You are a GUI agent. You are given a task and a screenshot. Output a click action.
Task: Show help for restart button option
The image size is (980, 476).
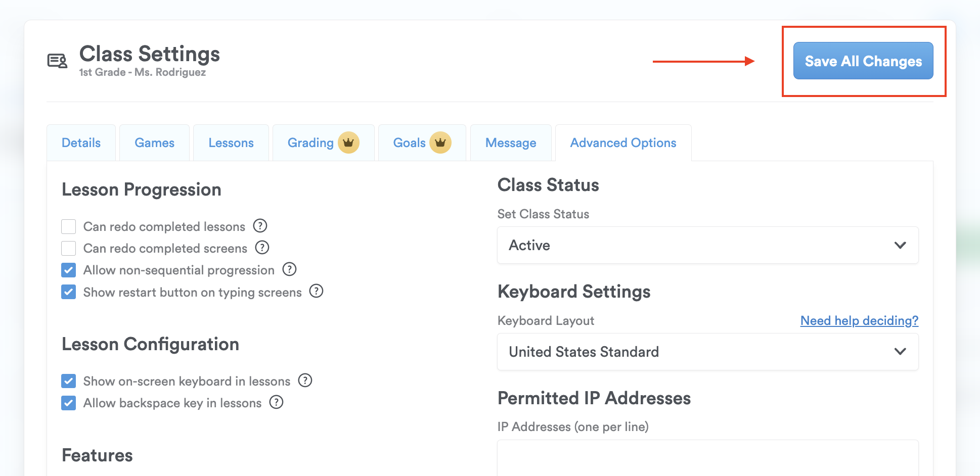316,291
